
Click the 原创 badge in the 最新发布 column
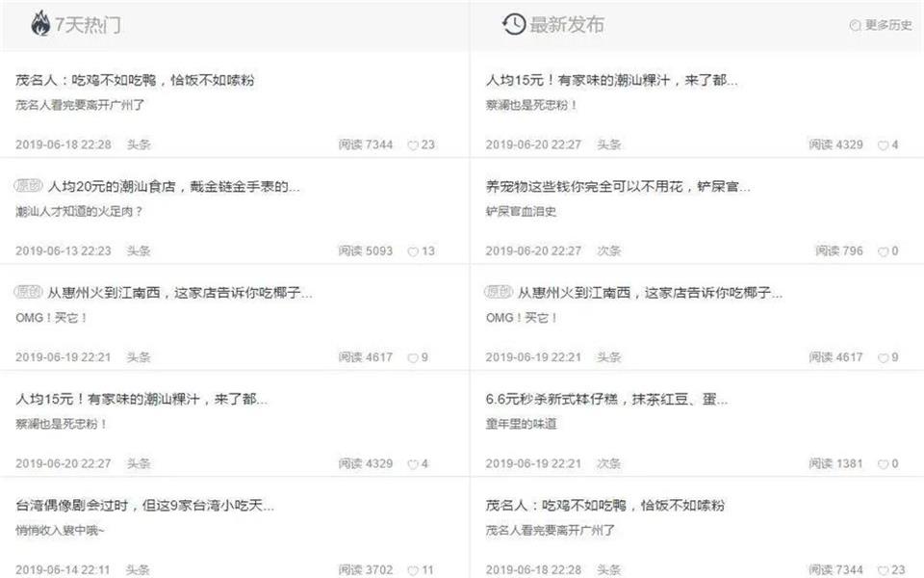(x=499, y=291)
